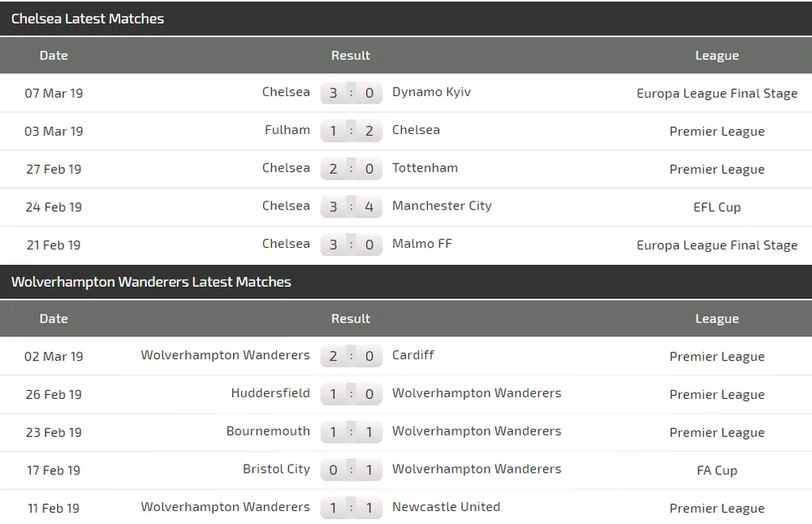
Task: Click the Chelsea Latest Matches header
Action: [88, 19]
